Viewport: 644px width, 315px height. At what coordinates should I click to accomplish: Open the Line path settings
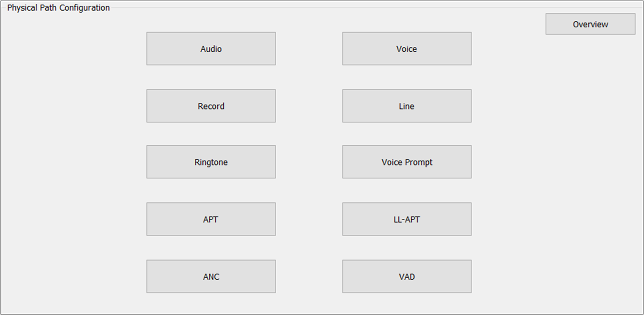pyautogui.click(x=406, y=106)
